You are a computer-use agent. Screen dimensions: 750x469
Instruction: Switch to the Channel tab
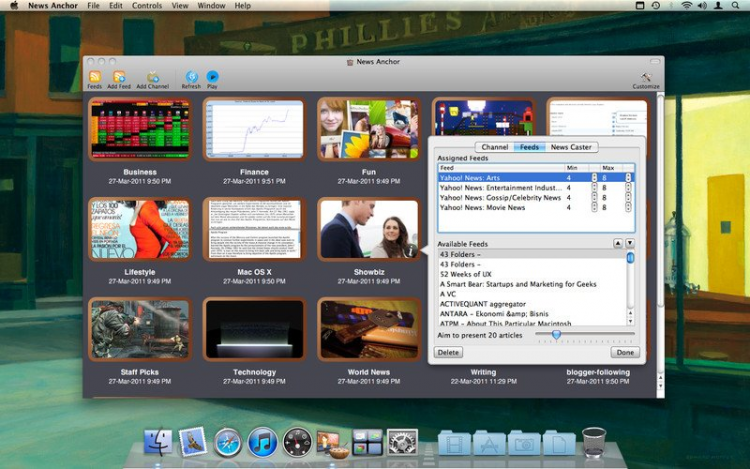495,147
